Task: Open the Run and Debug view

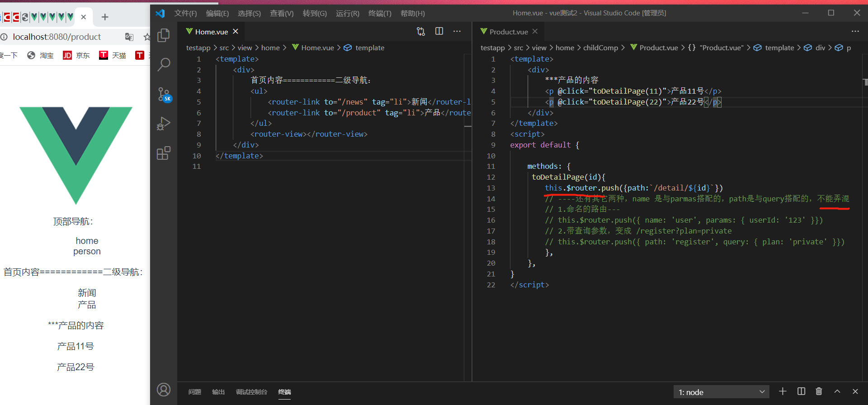Action: (163, 124)
